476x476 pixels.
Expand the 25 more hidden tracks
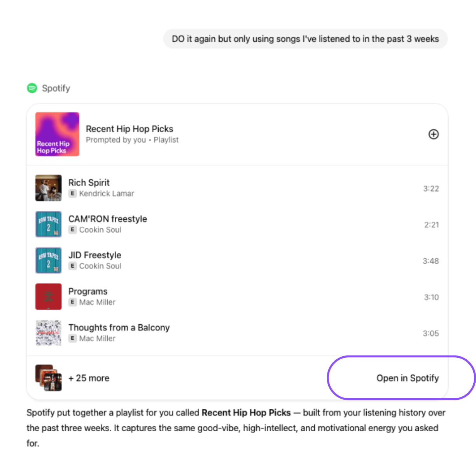pos(89,378)
